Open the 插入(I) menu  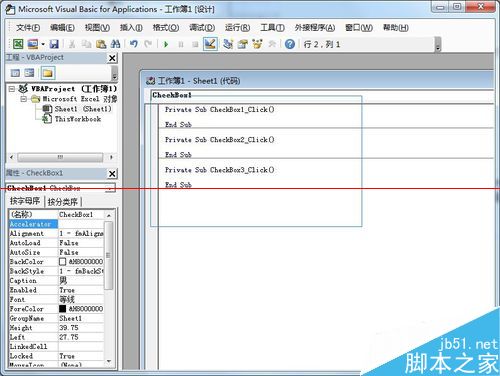pyautogui.click(x=131, y=28)
